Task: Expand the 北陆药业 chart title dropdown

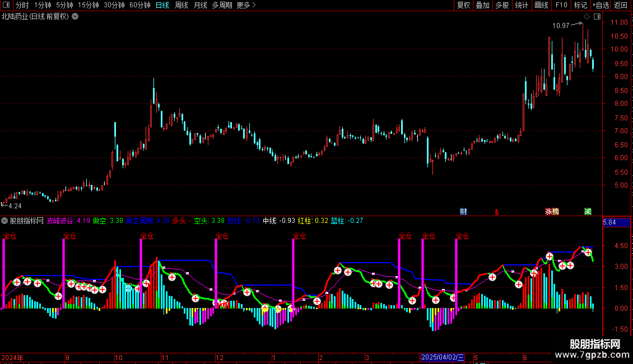Action: (x=75, y=17)
